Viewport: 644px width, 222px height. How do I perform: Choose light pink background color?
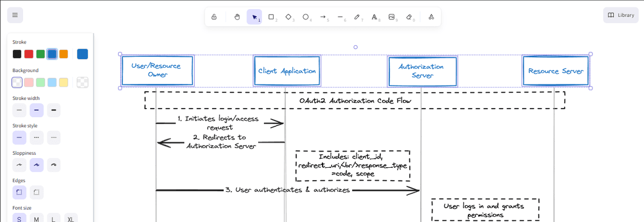coord(28,82)
